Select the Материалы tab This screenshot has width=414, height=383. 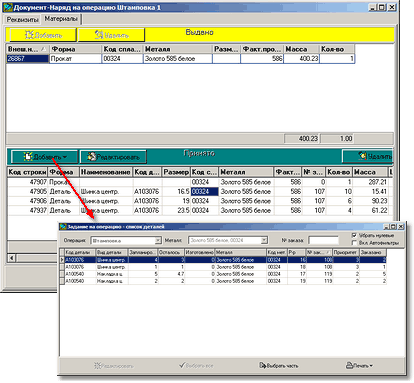tap(61, 19)
